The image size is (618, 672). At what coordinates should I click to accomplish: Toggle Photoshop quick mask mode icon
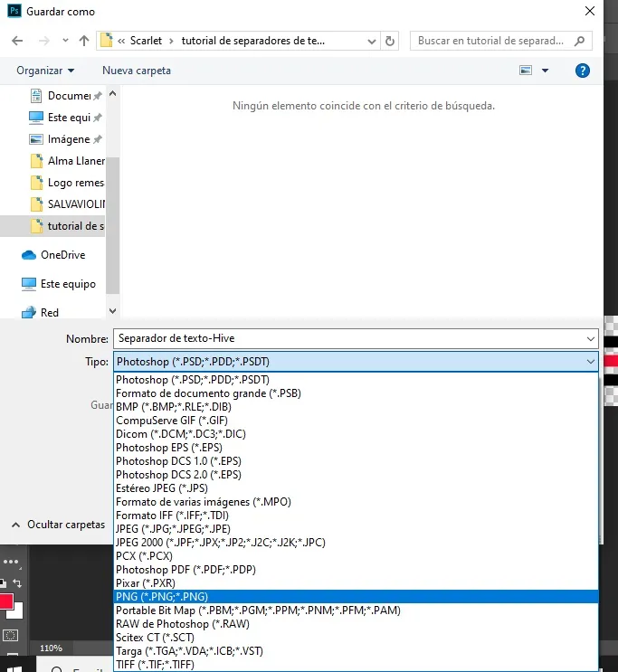tap(10, 635)
